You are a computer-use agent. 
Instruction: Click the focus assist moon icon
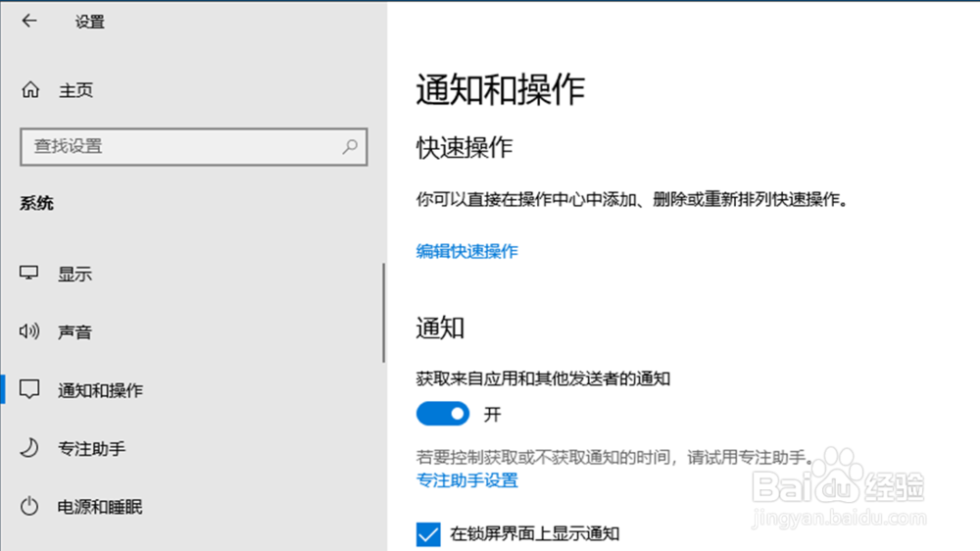click(x=28, y=448)
